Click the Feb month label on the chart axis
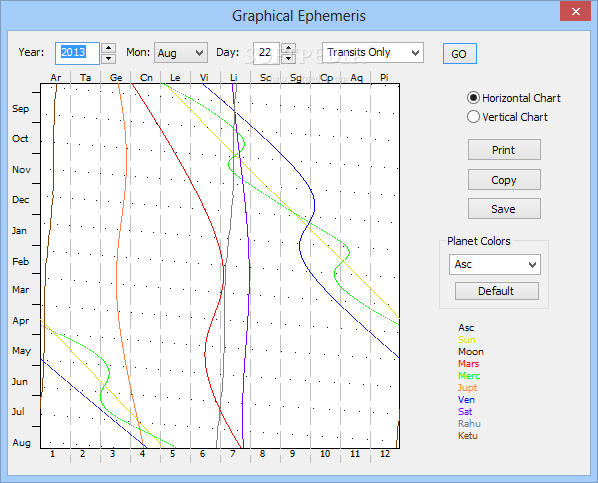This screenshot has height=483, width=598. pyautogui.click(x=20, y=262)
